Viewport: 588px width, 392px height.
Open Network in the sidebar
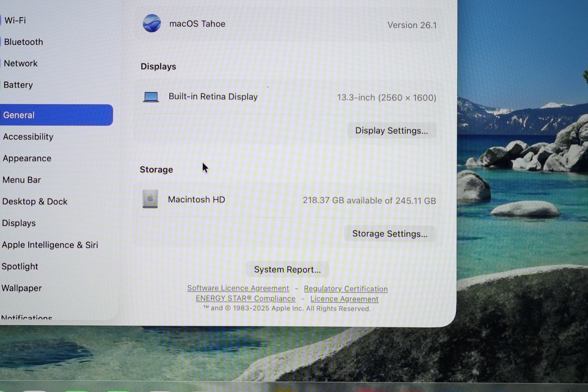21,63
